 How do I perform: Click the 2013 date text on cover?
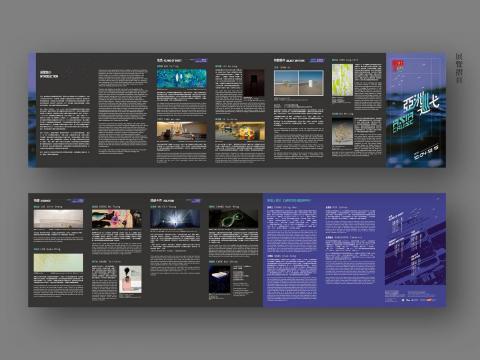pos(426,153)
